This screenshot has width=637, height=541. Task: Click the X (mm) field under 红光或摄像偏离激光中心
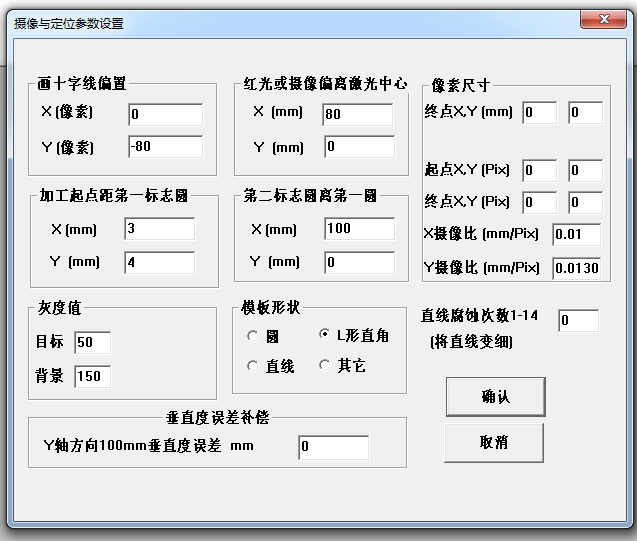click(358, 114)
